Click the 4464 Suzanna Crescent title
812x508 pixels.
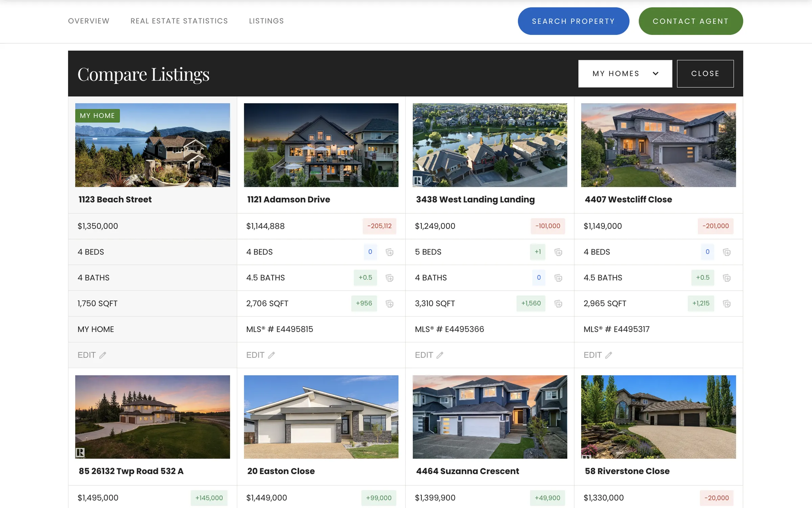click(x=467, y=471)
